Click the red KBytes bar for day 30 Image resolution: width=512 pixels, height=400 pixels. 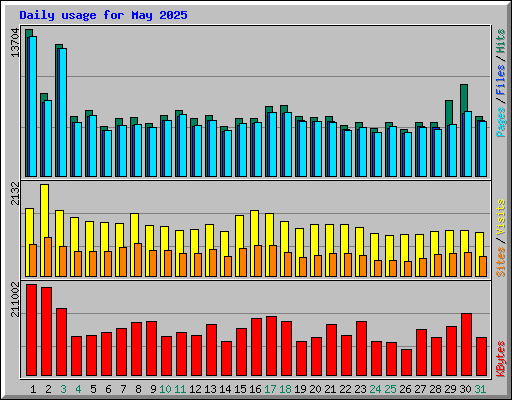pyautogui.click(x=466, y=345)
